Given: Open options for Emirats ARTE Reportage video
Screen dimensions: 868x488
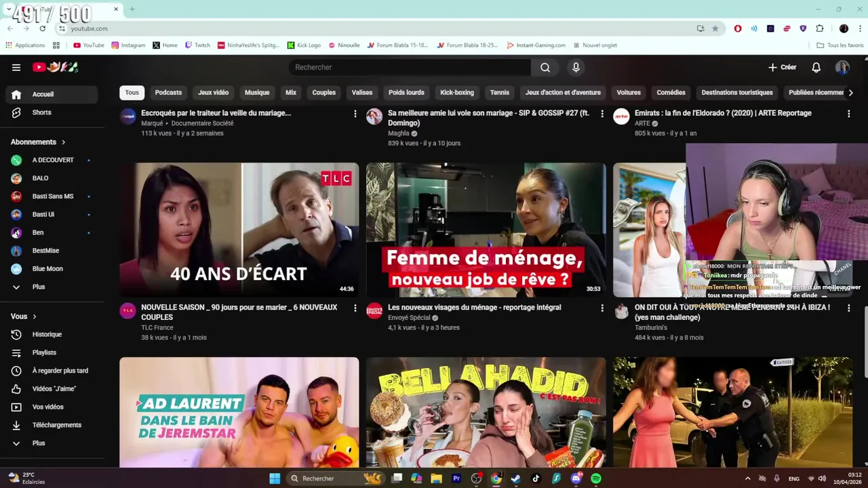Looking at the screenshot, I should coord(848,114).
